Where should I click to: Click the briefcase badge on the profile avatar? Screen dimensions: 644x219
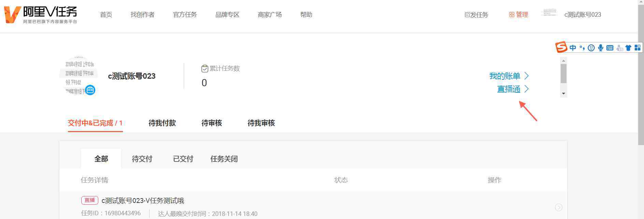[x=90, y=90]
